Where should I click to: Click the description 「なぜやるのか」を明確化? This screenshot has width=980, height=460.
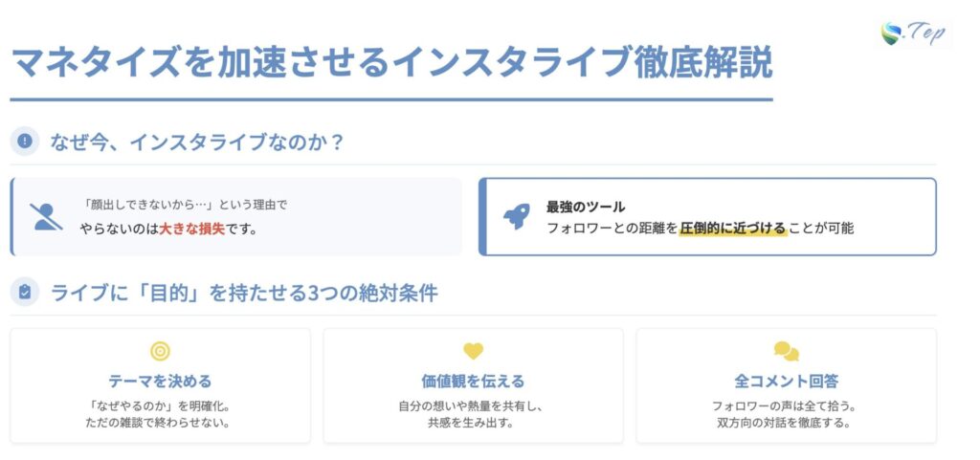click(x=160, y=405)
